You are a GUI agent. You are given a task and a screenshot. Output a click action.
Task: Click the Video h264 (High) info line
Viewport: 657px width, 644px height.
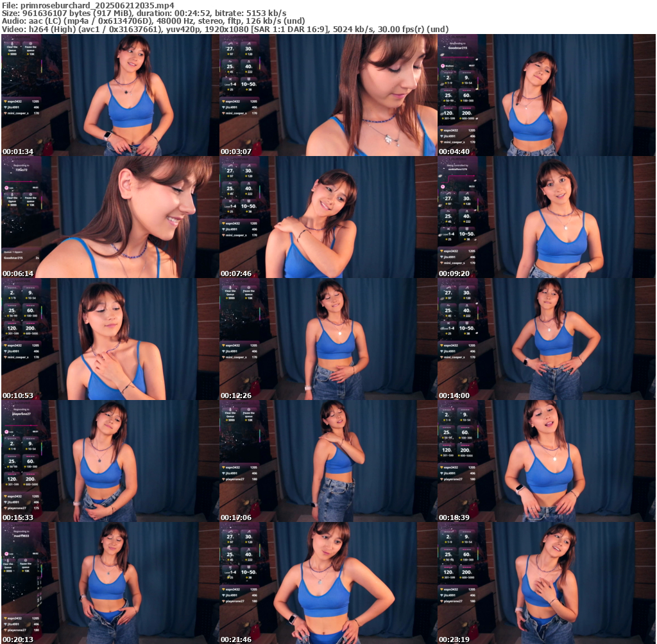coord(225,29)
